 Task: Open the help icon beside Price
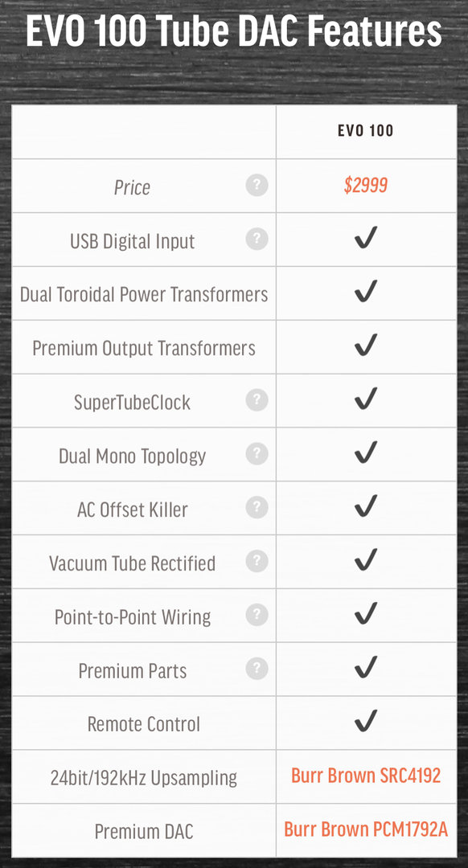pyautogui.click(x=257, y=185)
